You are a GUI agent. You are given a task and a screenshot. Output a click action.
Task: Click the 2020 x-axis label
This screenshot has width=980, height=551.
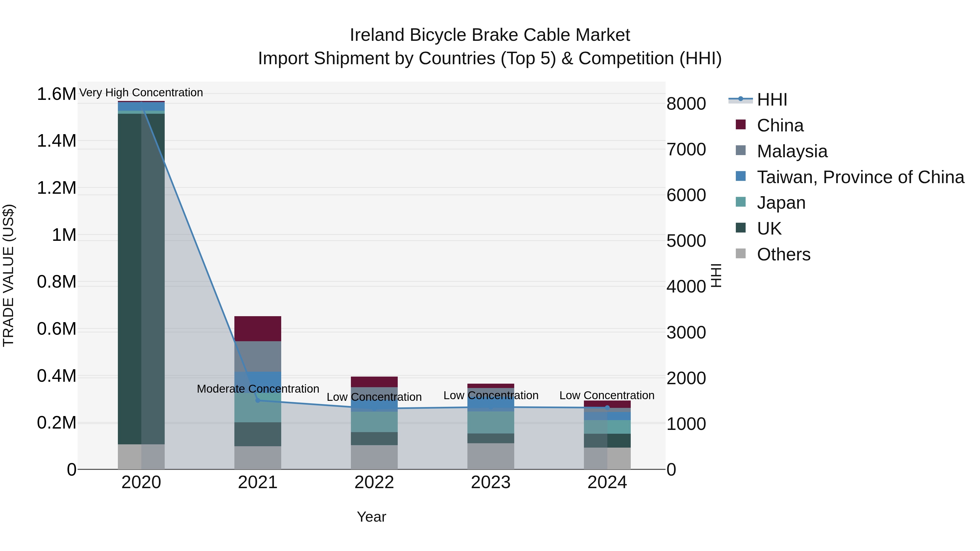pos(141,482)
